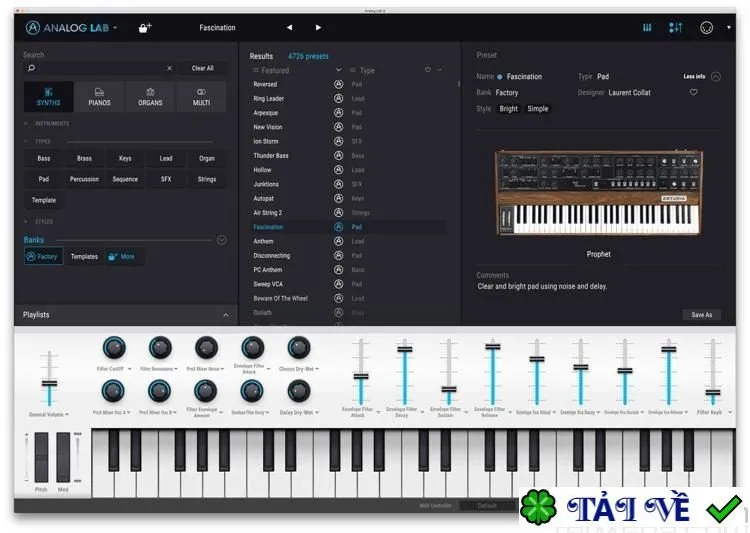Collapse the Types filter section
750x533 pixels.
pos(26,142)
